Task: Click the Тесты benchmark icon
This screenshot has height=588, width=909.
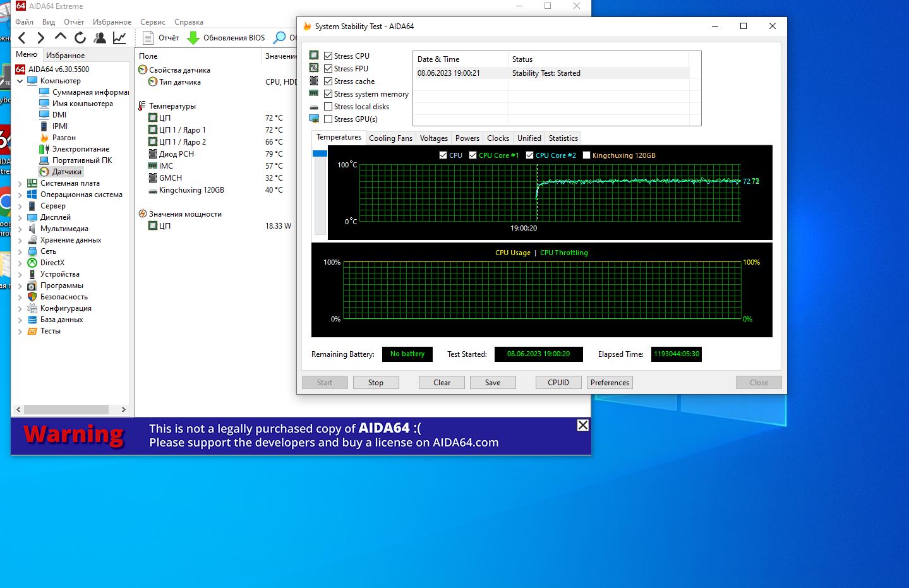Action: pyautogui.click(x=32, y=331)
